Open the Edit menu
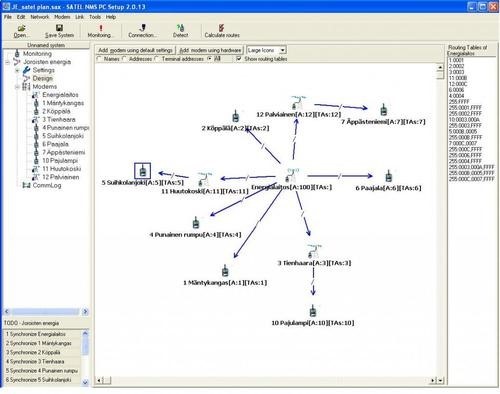The height and width of the screenshot is (394, 500). tap(21, 17)
